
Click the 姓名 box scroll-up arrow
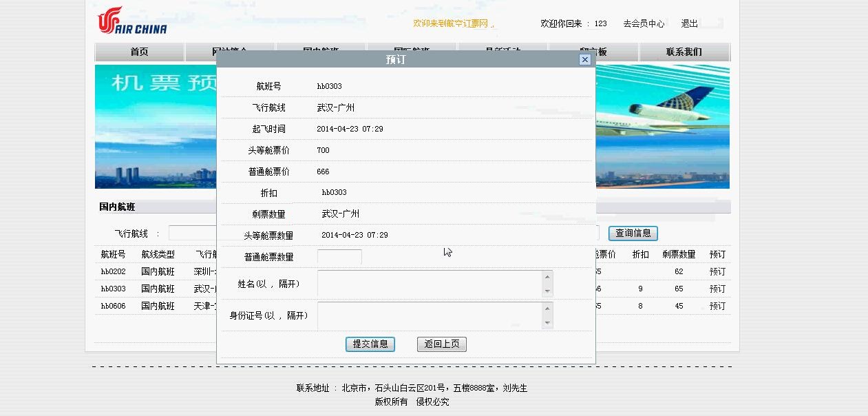coord(547,277)
